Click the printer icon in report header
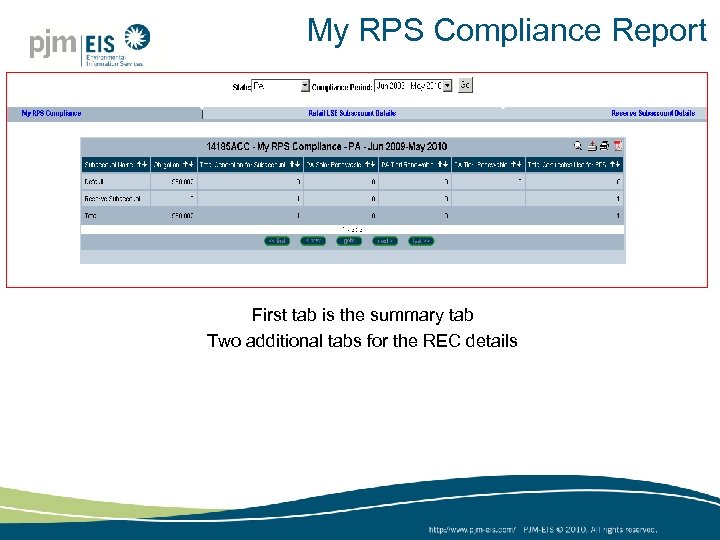Viewport: 720px width, 540px height. point(604,146)
